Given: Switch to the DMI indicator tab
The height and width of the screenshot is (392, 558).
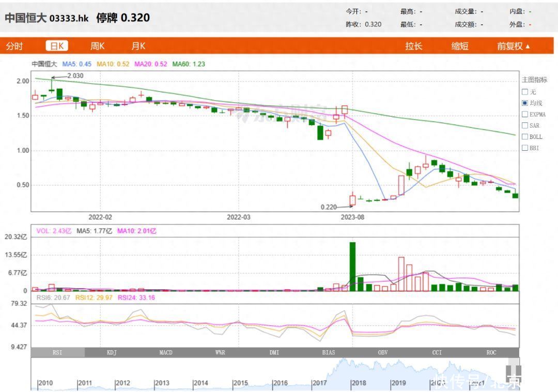Looking at the screenshot, I should point(274,353).
